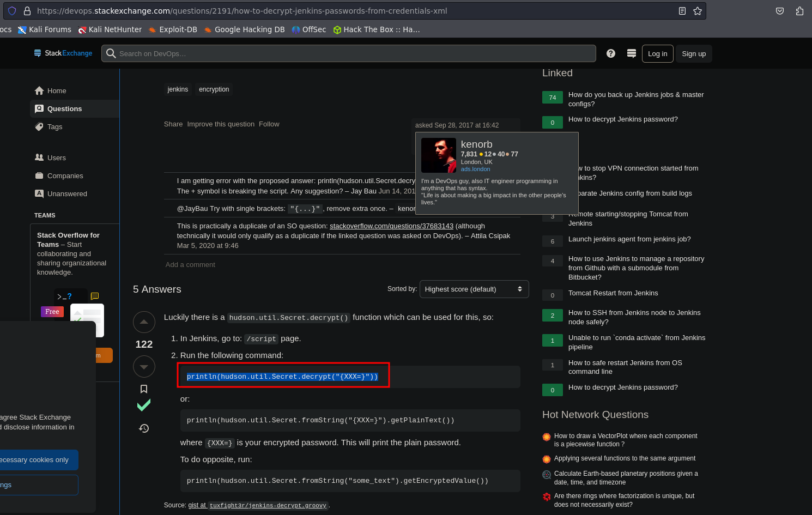Viewport: 812px width, 515px height.
Task: Click the Search on DevOps field
Action: click(349, 53)
